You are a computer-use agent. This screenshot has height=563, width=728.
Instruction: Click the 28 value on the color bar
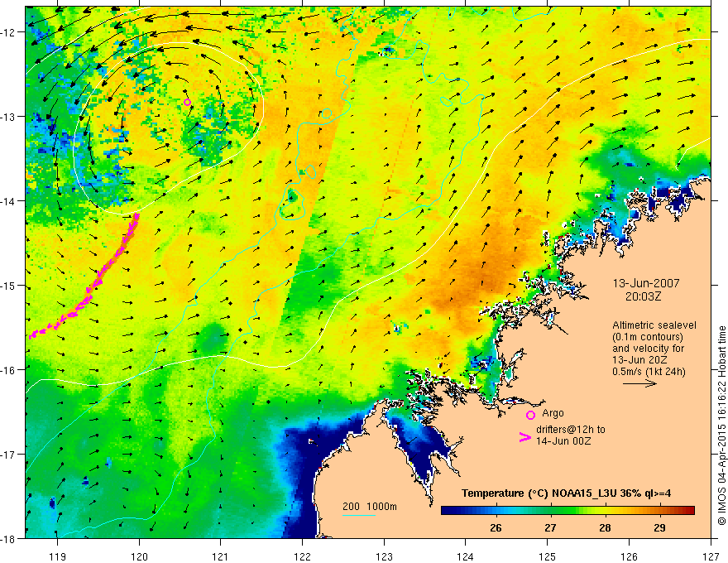click(x=605, y=528)
